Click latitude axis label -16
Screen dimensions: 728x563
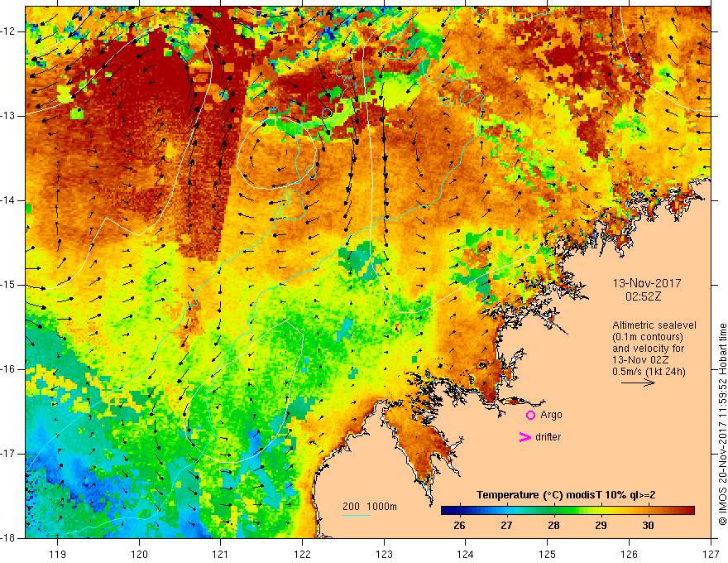8,369
